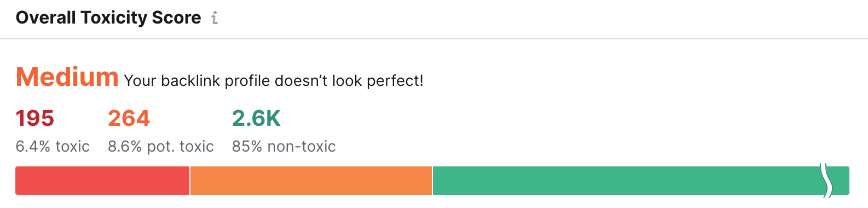Click the 6.4% toxic label

point(53,146)
